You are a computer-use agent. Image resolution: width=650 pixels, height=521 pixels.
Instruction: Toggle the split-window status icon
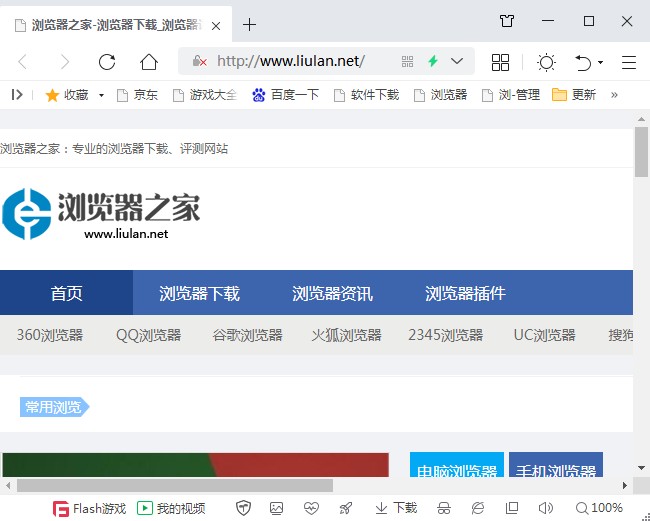(x=512, y=508)
